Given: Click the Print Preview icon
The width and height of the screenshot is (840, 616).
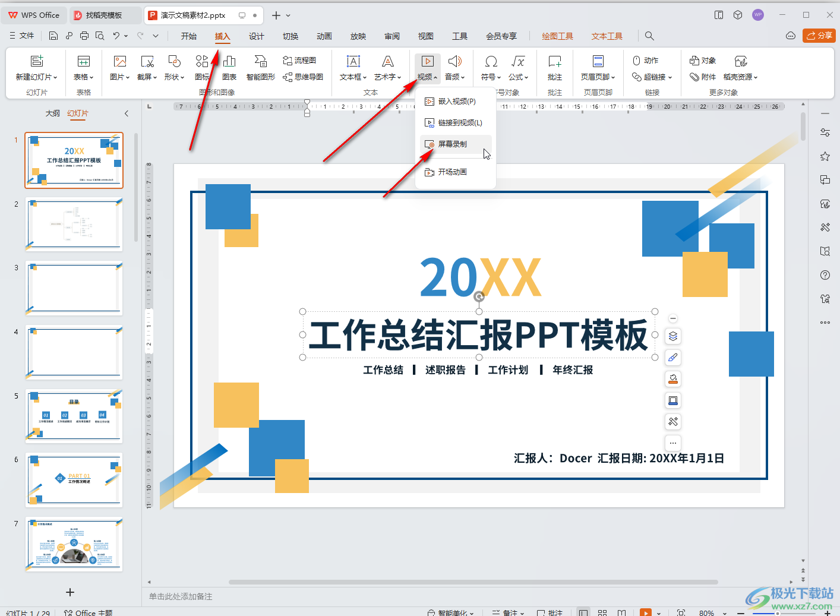Looking at the screenshot, I should (x=100, y=36).
